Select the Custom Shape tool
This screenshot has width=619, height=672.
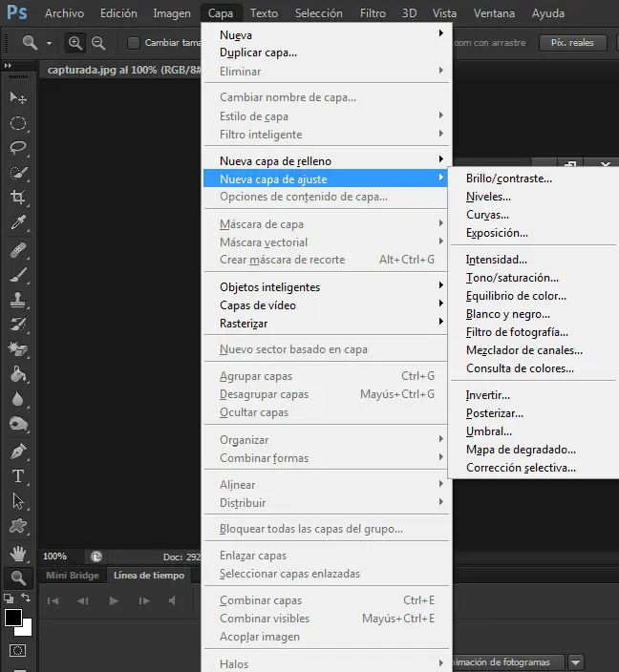pyautogui.click(x=18, y=525)
